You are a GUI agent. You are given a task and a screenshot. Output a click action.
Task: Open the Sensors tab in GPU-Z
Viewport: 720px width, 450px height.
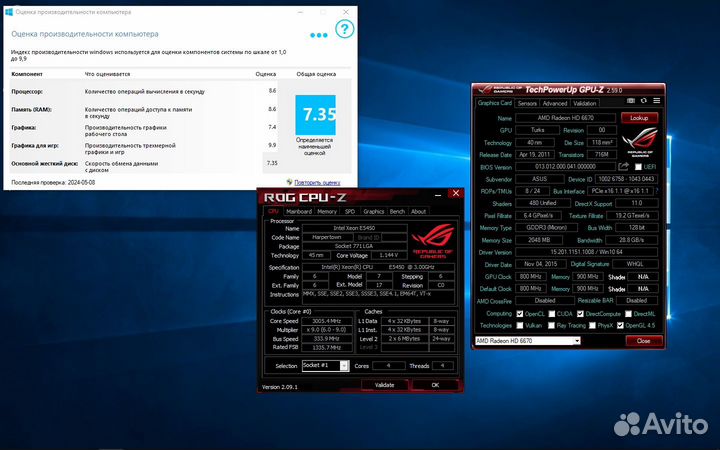click(526, 103)
